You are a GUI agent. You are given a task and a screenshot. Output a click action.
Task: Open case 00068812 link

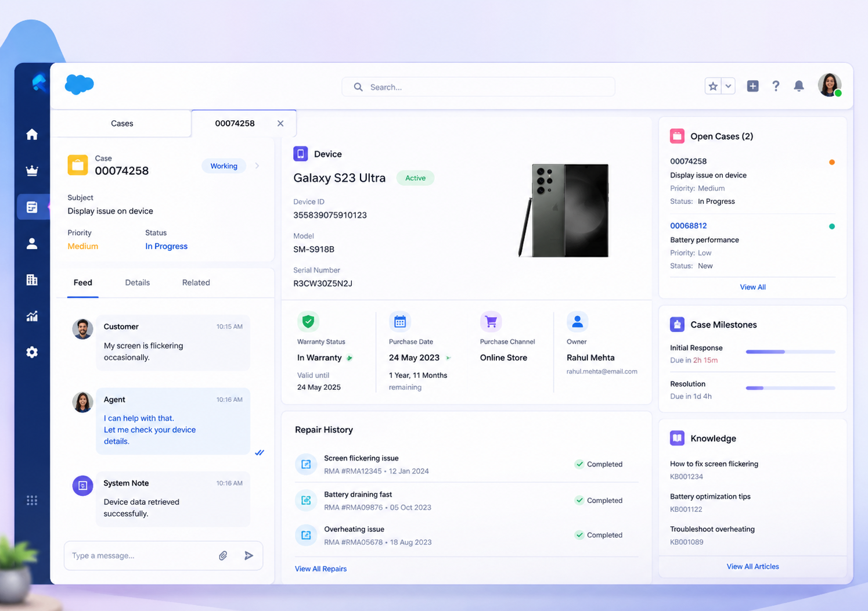coord(688,226)
